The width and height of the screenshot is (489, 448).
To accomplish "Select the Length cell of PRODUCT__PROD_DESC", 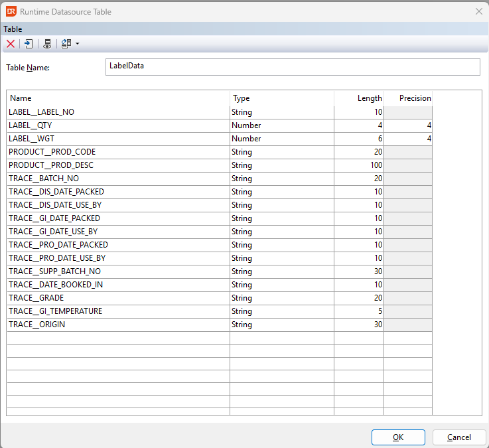I will [x=358, y=165].
